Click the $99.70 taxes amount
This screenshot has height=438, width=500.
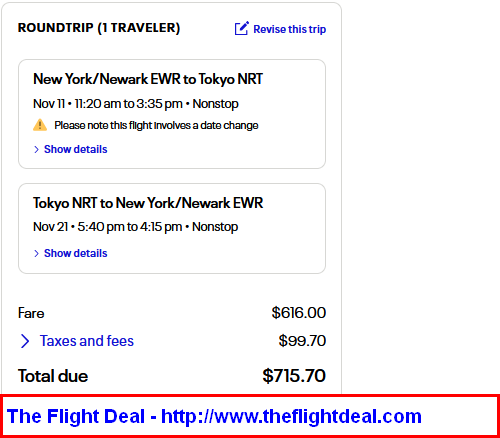click(x=302, y=341)
